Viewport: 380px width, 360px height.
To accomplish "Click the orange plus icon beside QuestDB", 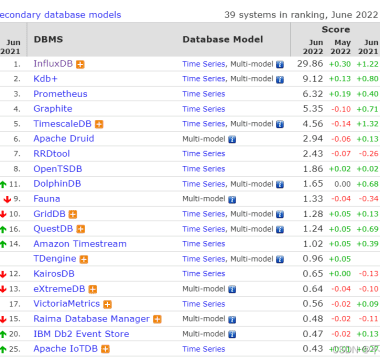I will click(81, 229).
